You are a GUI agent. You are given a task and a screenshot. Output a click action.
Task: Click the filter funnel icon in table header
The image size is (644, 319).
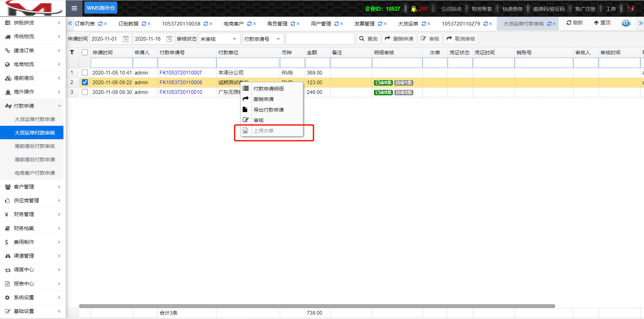pos(72,52)
